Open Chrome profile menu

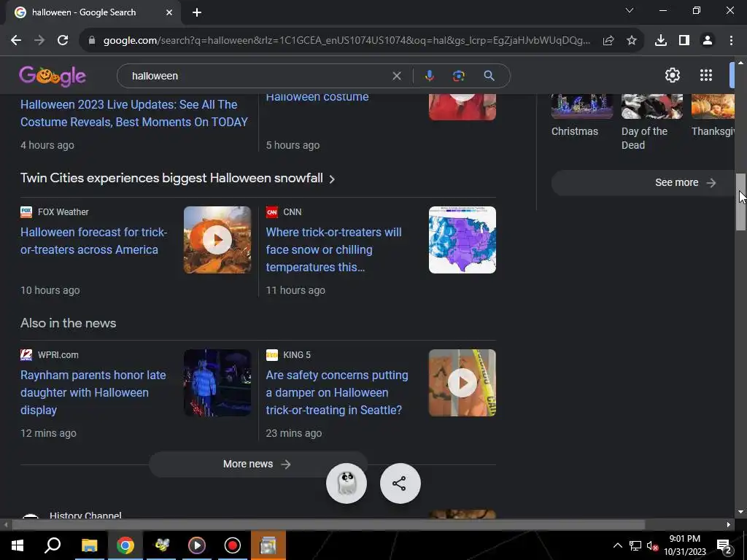(708, 41)
